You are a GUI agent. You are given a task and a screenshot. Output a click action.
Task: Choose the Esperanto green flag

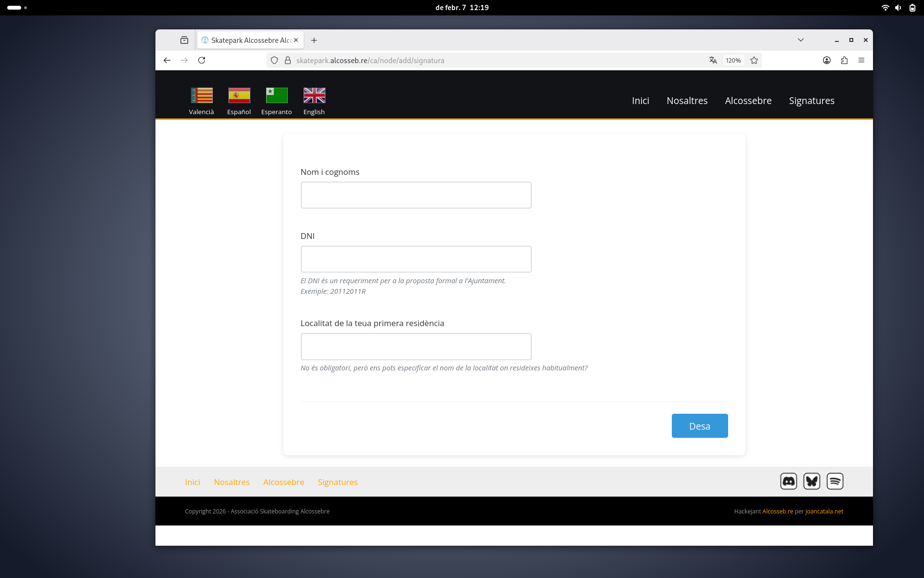[276, 95]
